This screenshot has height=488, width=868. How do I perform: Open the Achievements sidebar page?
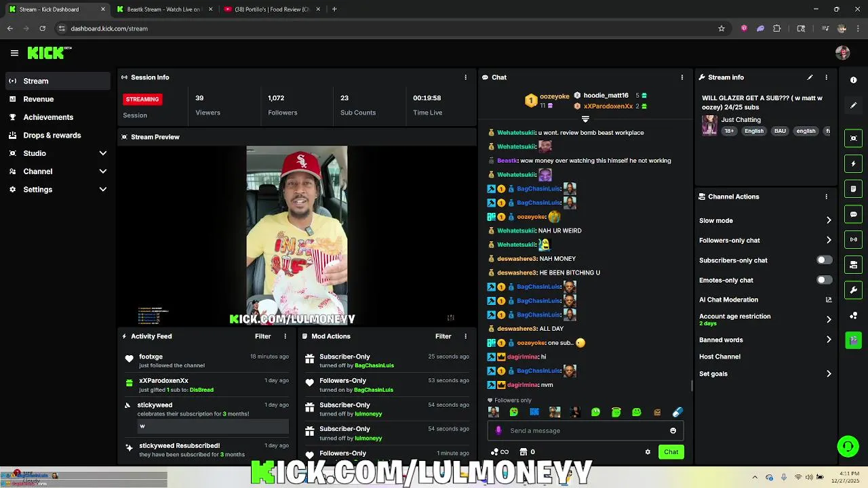pyautogui.click(x=57, y=117)
